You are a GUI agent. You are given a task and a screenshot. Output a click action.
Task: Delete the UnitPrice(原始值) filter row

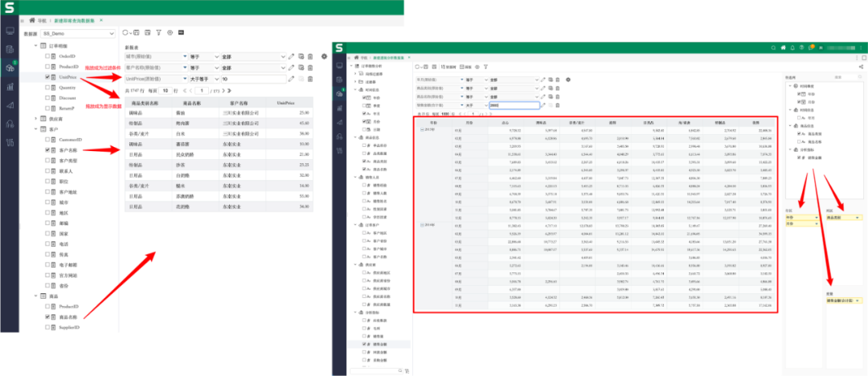pos(310,79)
